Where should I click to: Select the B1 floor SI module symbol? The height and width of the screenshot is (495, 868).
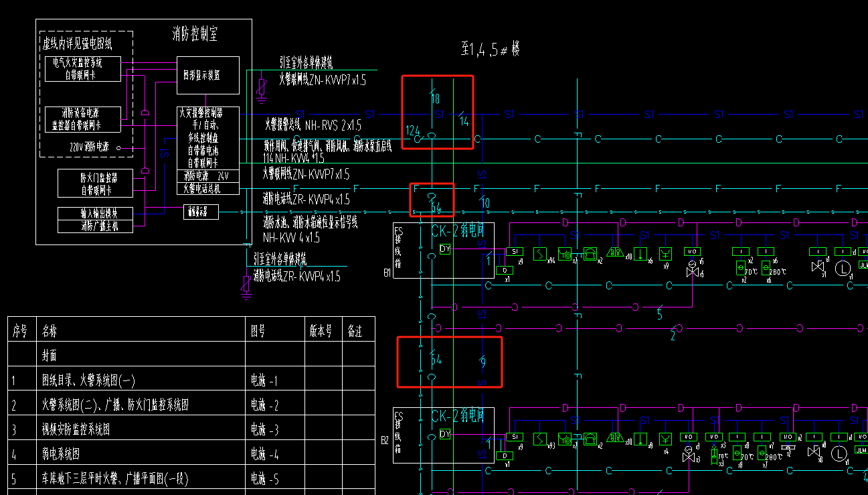coord(515,251)
